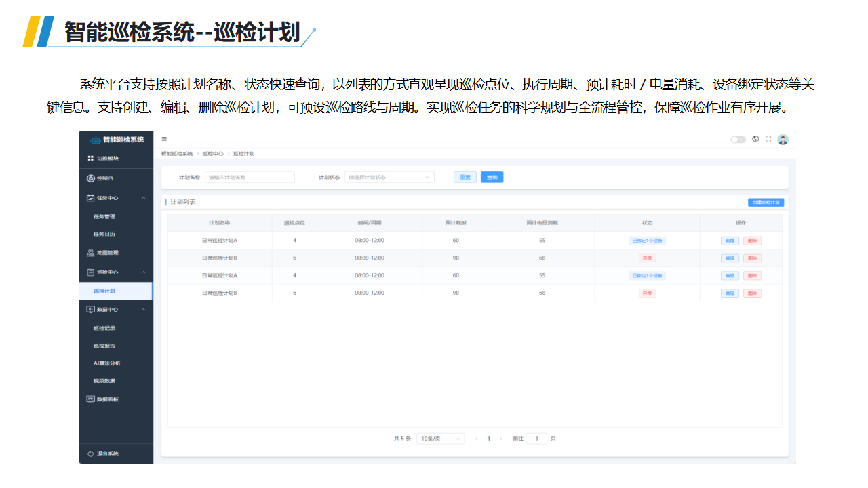Click the 预计耗时 column header
This screenshot has height=488, width=868.
pyautogui.click(x=456, y=223)
